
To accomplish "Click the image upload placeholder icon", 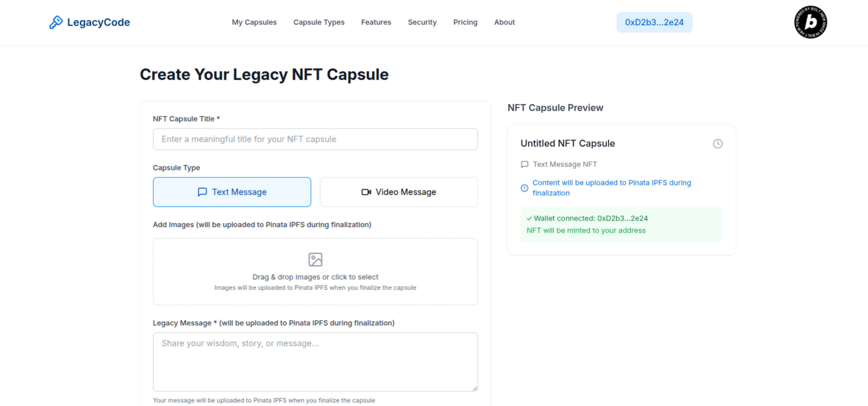I will pyautogui.click(x=315, y=260).
